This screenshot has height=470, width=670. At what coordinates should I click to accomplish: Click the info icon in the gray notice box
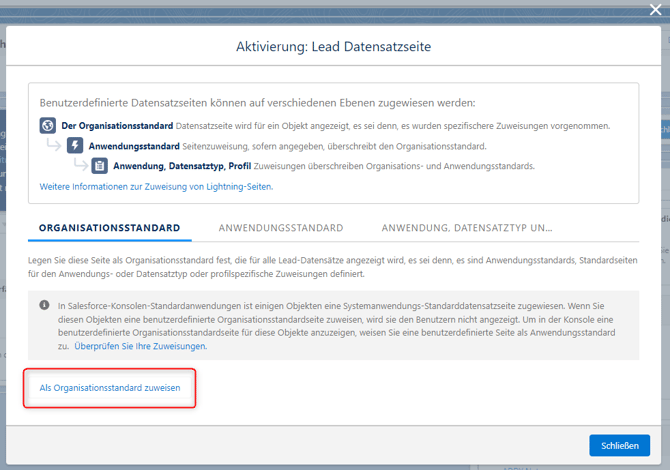(45, 305)
